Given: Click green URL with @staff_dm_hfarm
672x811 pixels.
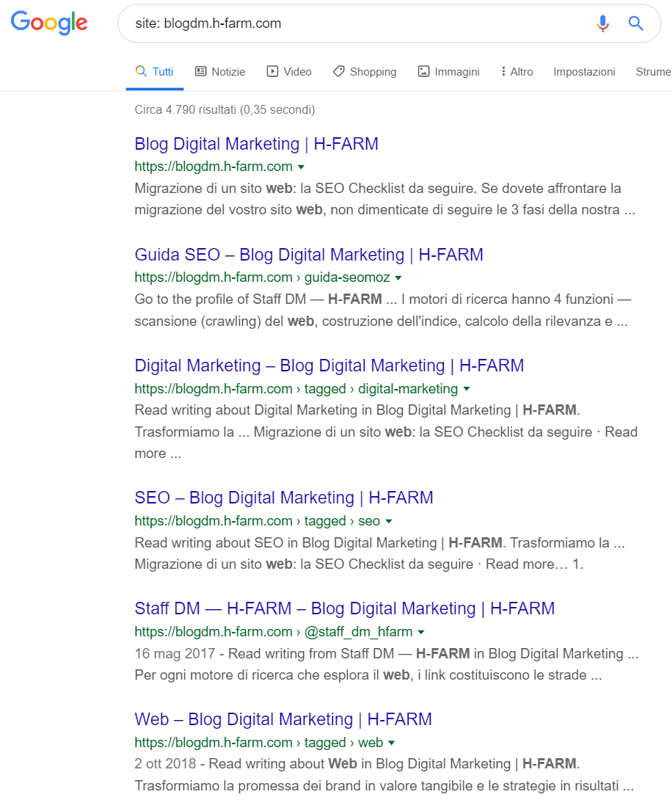Looking at the screenshot, I should (x=274, y=631).
